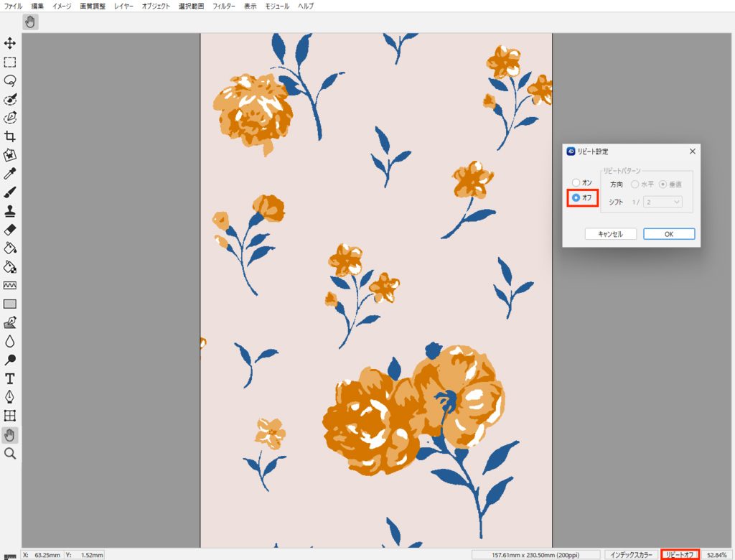Close the リピート設定 dialog
This screenshot has width=735, height=560.
(693, 151)
